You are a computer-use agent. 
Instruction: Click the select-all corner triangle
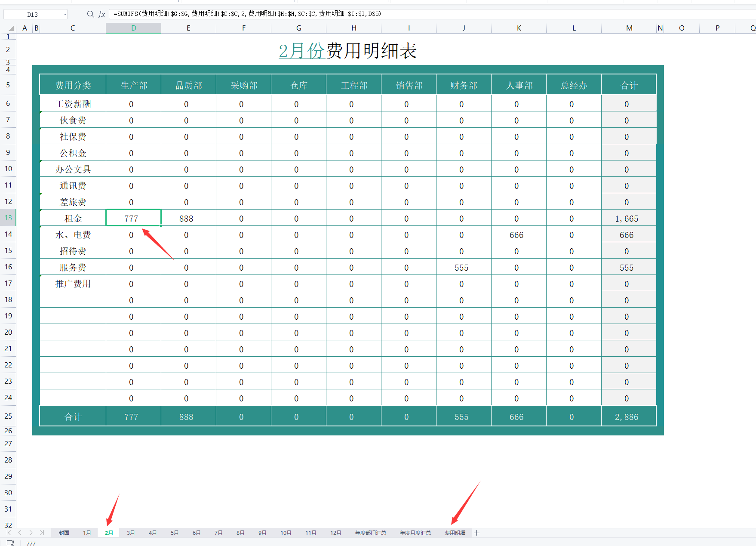coord(11,28)
